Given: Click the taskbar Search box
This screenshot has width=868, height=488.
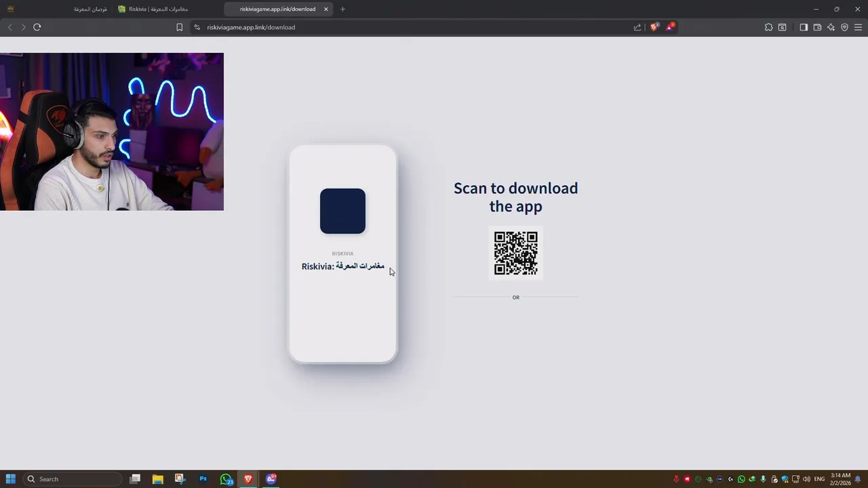Looking at the screenshot, I should pos(73,479).
